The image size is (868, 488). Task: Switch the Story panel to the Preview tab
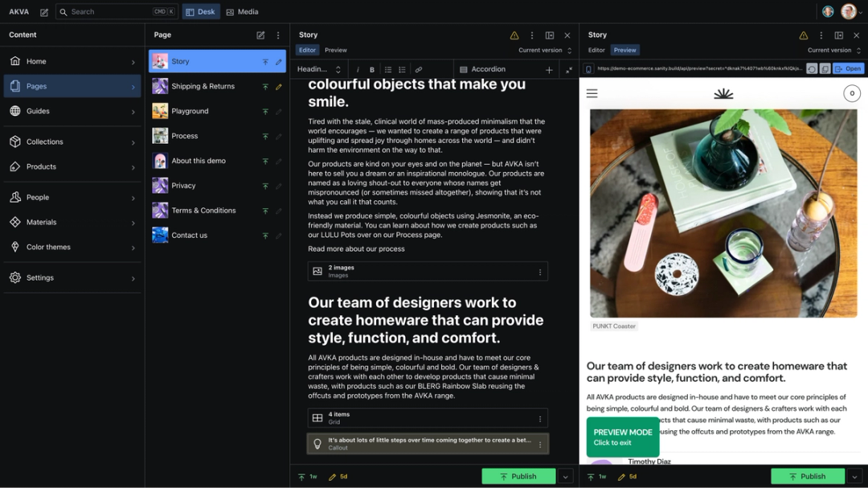(336, 50)
